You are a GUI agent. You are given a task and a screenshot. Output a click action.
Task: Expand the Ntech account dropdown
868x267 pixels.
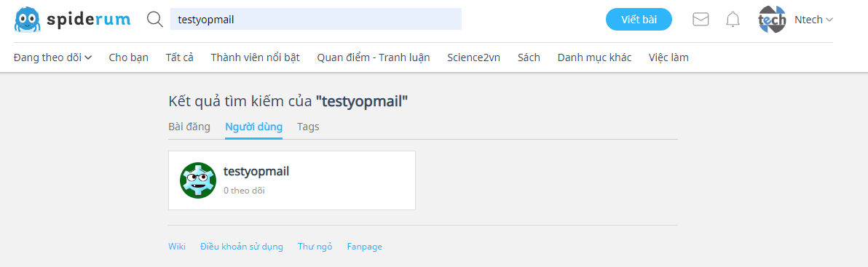(814, 20)
